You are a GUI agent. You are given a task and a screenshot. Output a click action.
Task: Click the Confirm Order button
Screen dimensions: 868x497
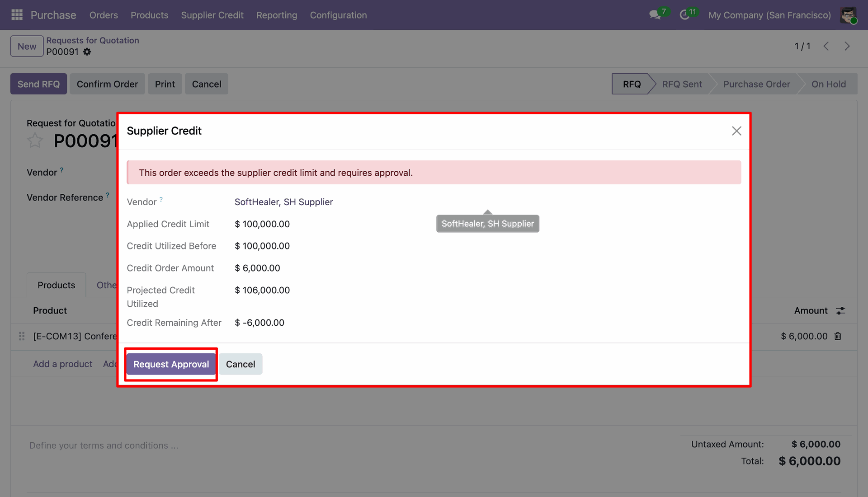coord(107,84)
